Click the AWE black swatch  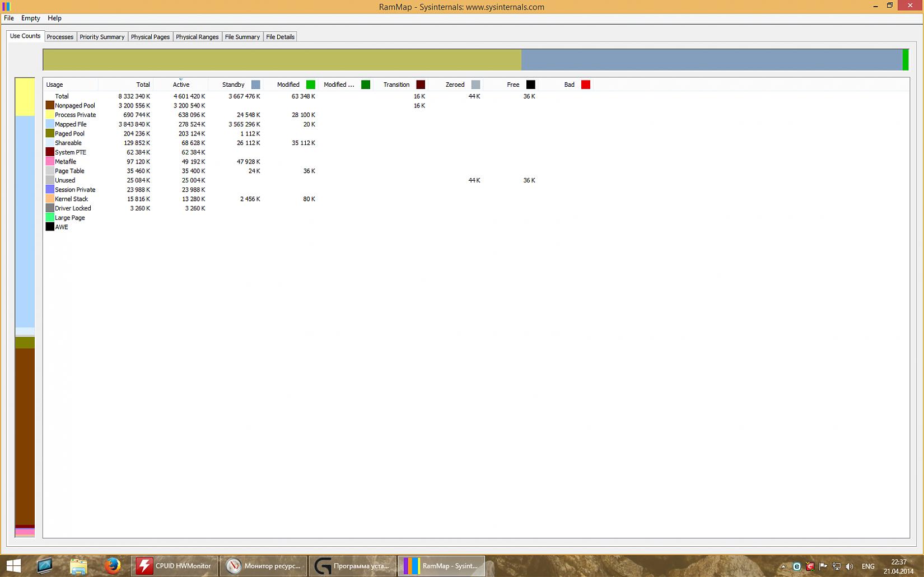[50, 227]
